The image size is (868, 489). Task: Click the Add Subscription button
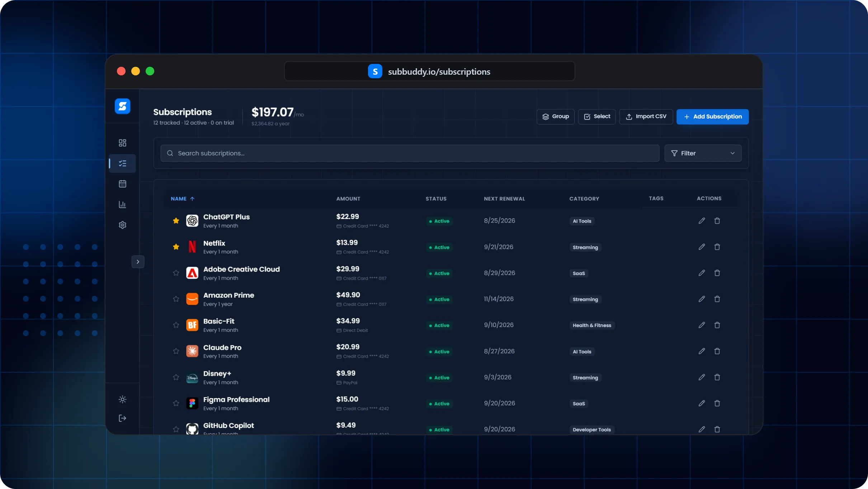click(x=712, y=117)
